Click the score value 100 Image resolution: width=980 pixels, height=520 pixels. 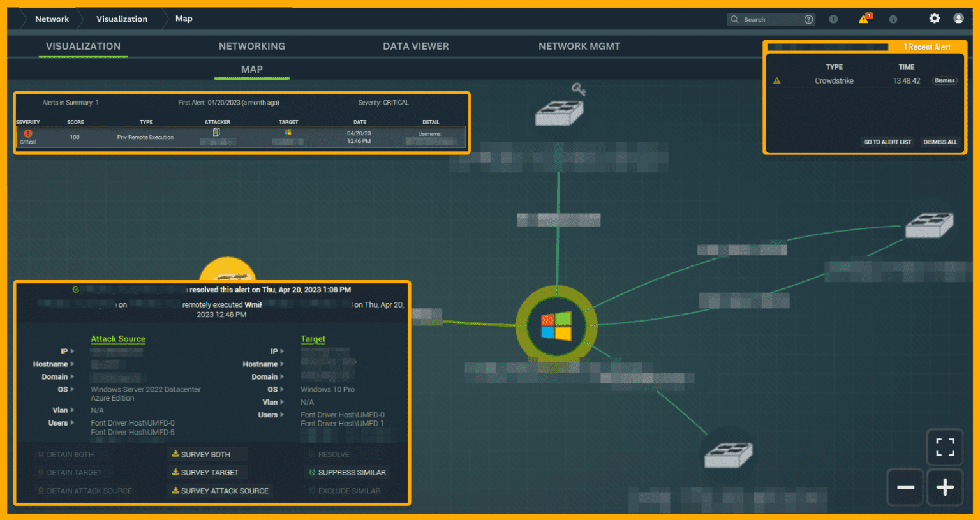coord(75,137)
